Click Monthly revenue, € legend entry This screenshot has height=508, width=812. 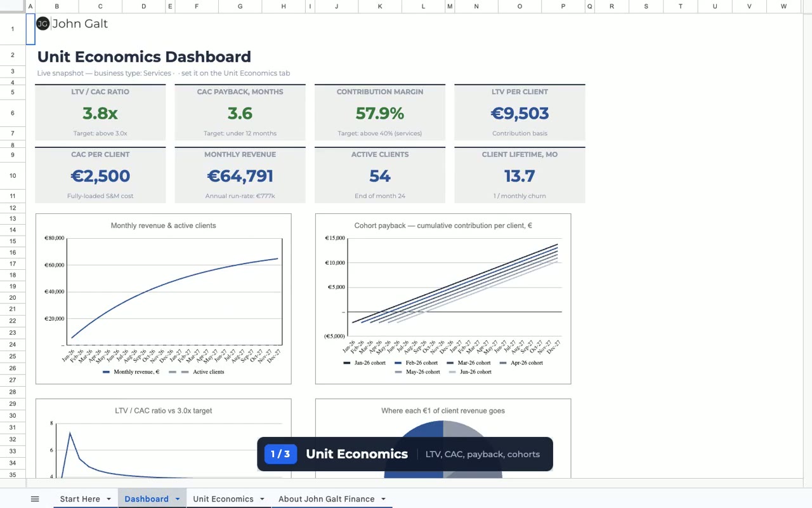[x=131, y=372]
